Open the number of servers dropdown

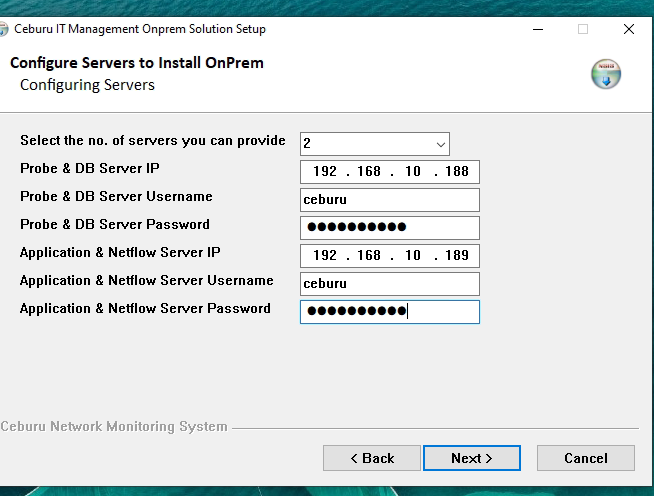tap(375, 144)
